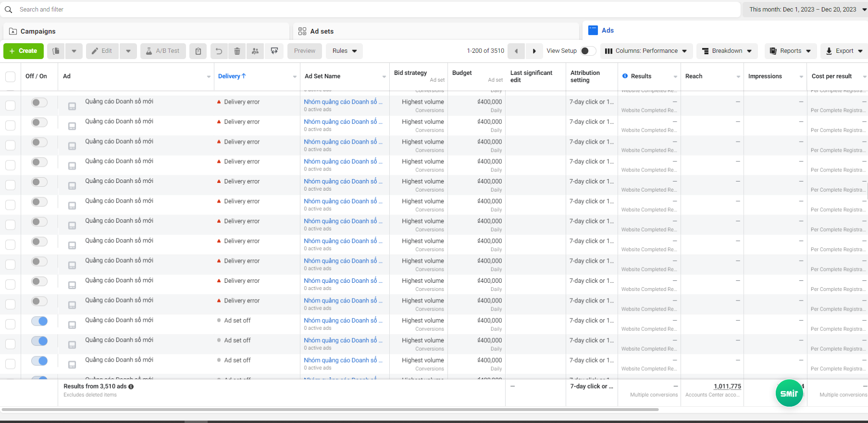
Task: Click the Attribution setting header
Action: click(585, 76)
